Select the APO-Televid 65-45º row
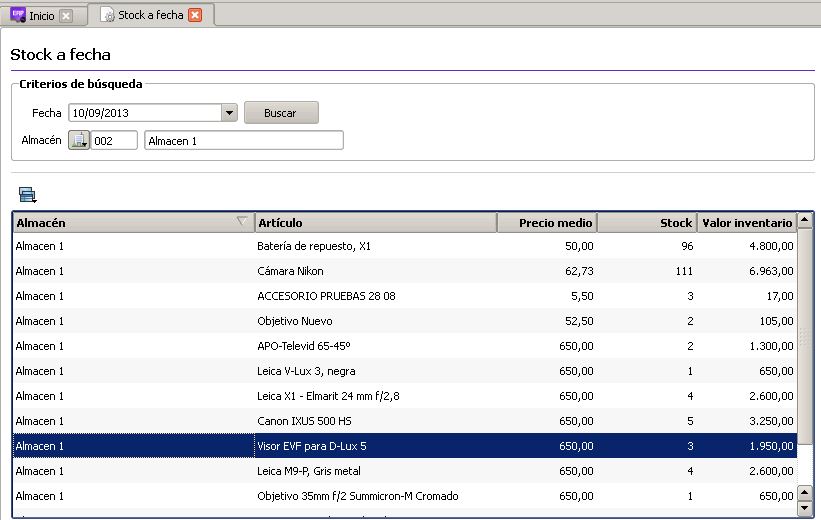 (405, 346)
